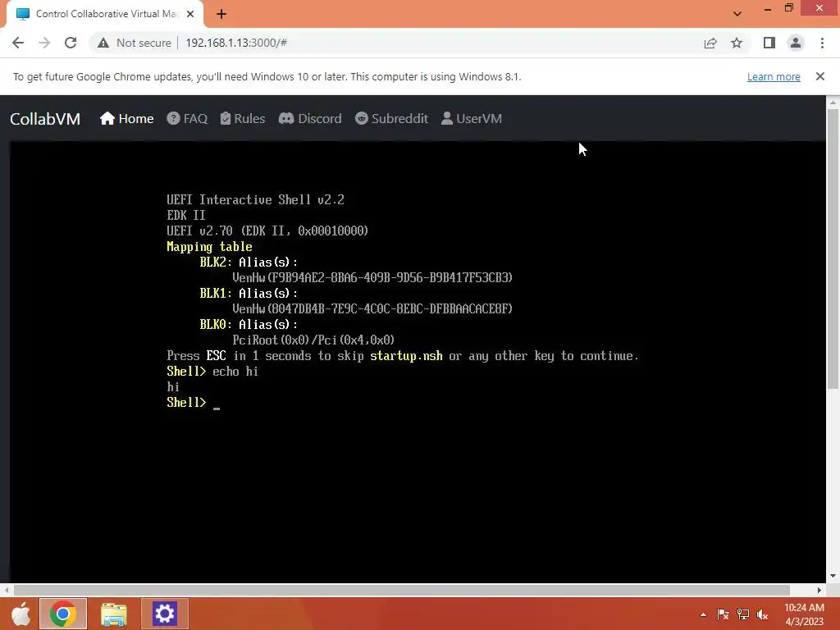Click the horizontal scrollbar right arrow
This screenshot has width=840, height=630.
[819, 590]
